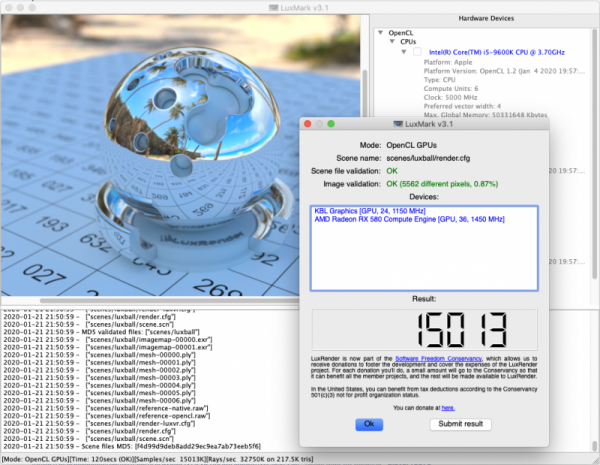Click the 15013 result display

424,330
